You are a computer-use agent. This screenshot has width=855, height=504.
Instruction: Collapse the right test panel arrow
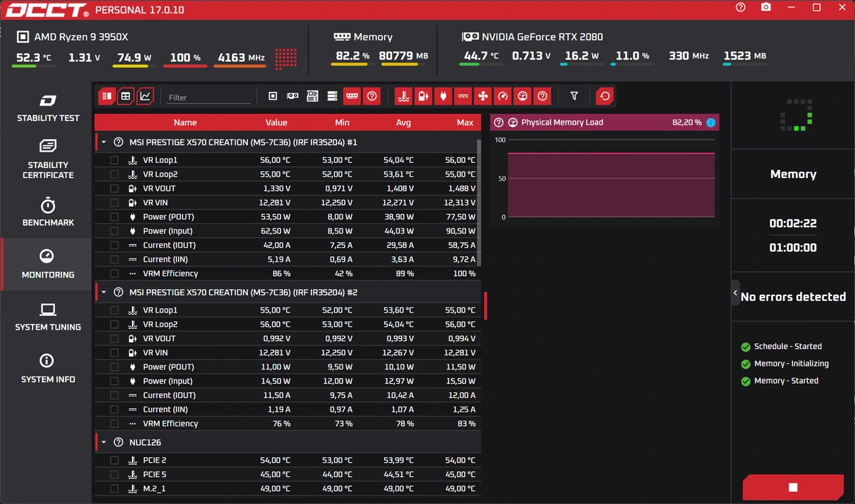point(735,293)
